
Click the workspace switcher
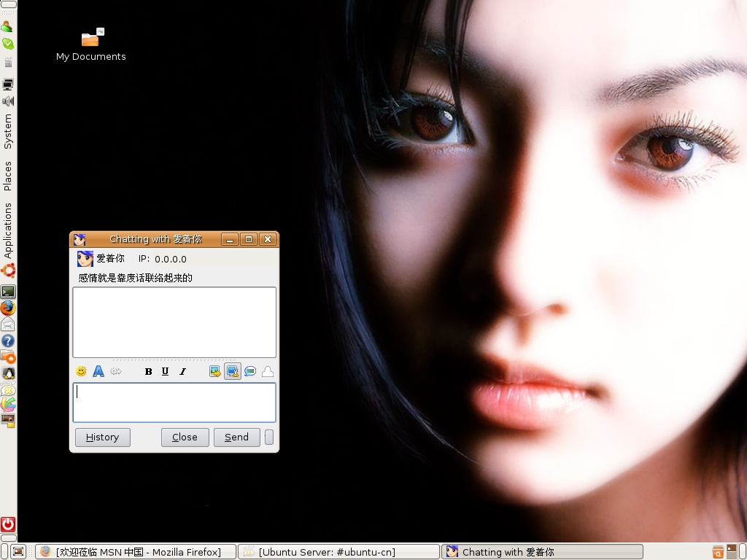(732, 552)
